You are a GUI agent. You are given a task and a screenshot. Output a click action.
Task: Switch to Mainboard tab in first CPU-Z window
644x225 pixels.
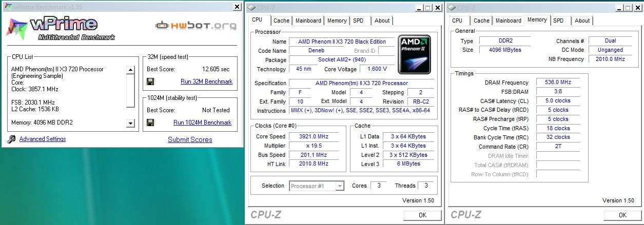point(308,21)
